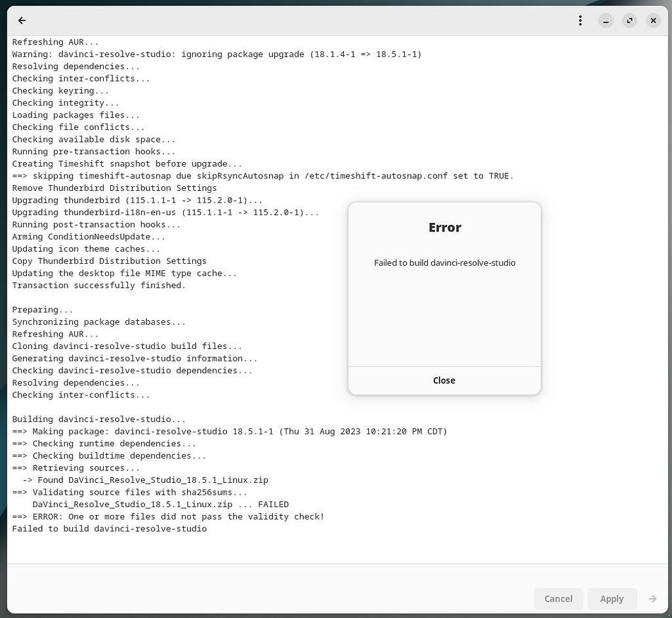Click the 'DaVinci_Resolve_Studio_18.5.1_Linux.zip ... FAILED' line
The width and height of the screenshot is (672, 618).
[x=161, y=505]
